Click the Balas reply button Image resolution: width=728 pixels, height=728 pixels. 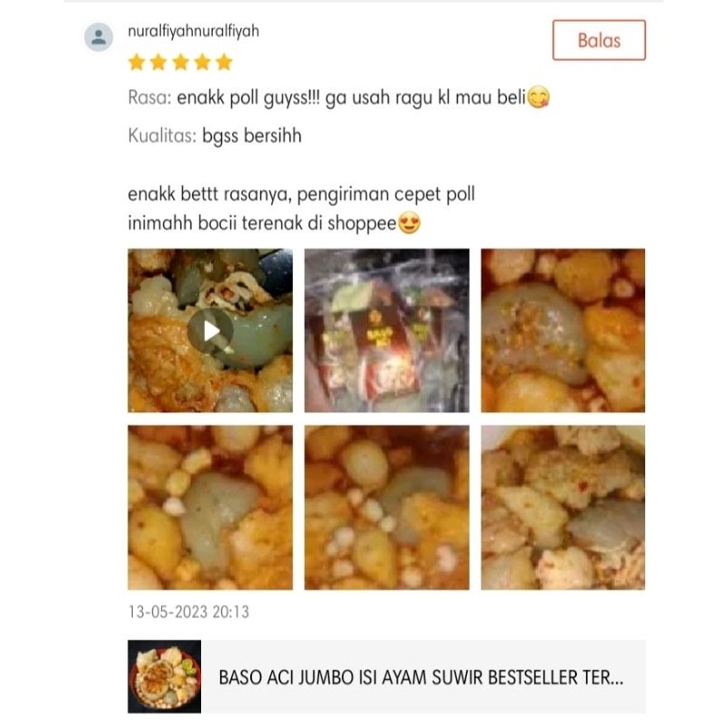point(599,40)
